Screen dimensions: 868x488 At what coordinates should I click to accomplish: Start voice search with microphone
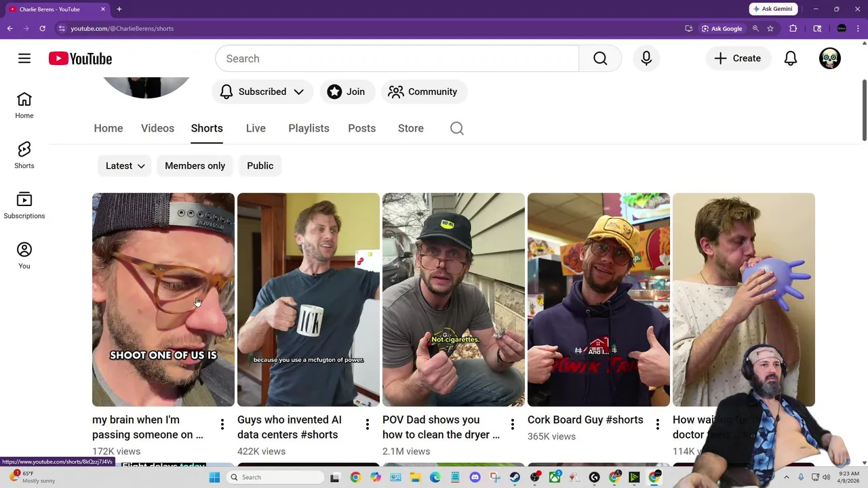(646, 58)
